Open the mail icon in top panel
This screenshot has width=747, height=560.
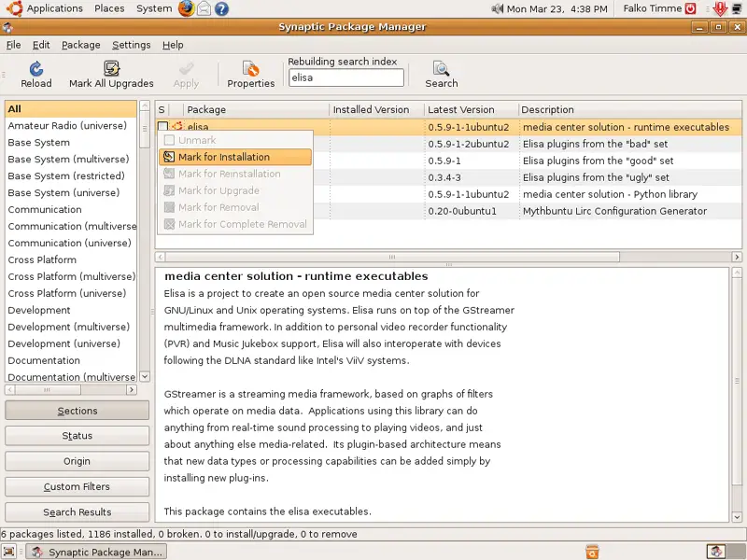tap(204, 8)
